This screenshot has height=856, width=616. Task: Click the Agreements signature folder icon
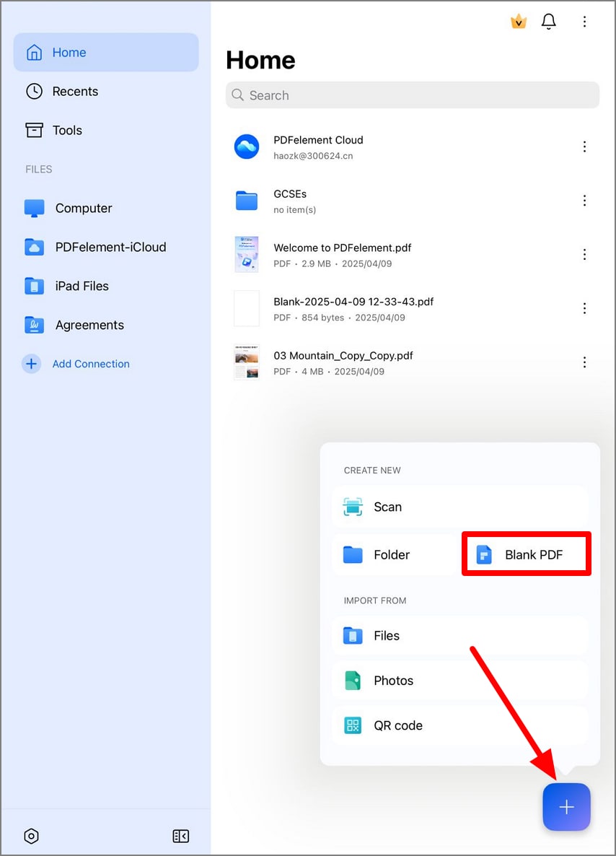(x=35, y=325)
